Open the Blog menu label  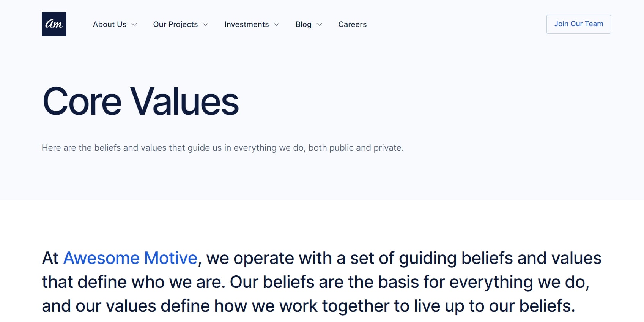304,24
